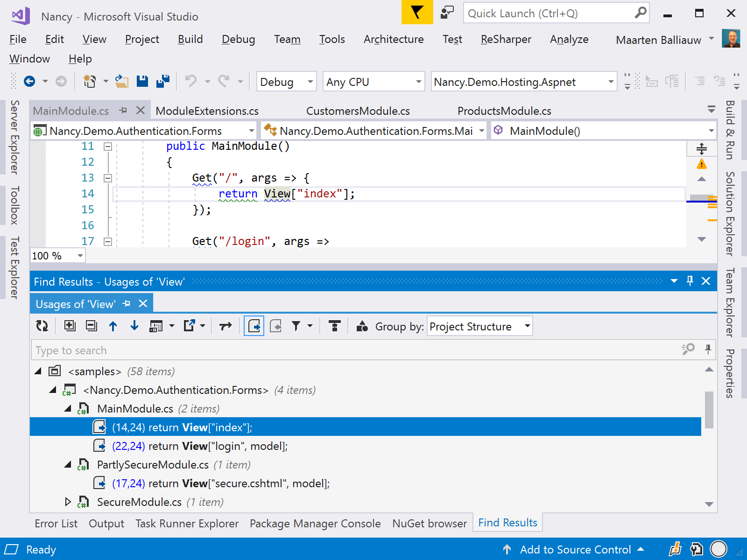Click the Save All toolbar icon
The image size is (747, 560).
163,81
